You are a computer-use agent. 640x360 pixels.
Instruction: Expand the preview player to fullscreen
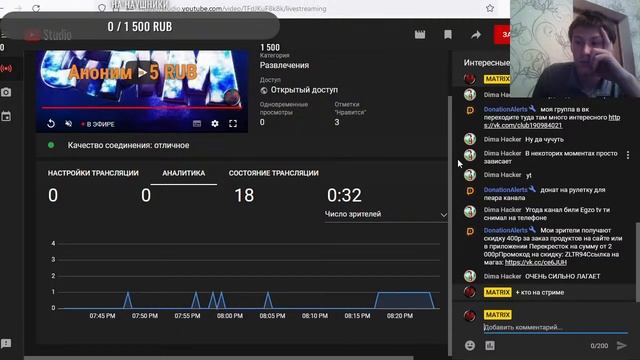pos(233,124)
